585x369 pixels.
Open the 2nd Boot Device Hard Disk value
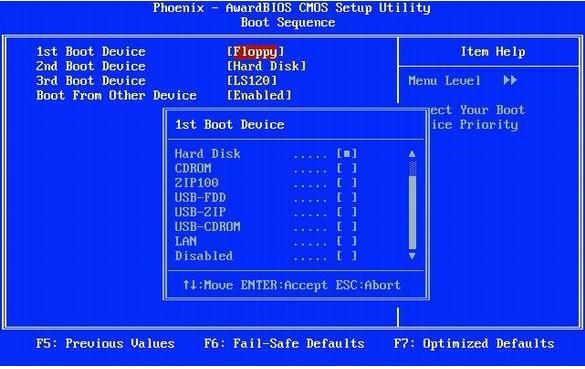pyautogui.click(x=266, y=66)
